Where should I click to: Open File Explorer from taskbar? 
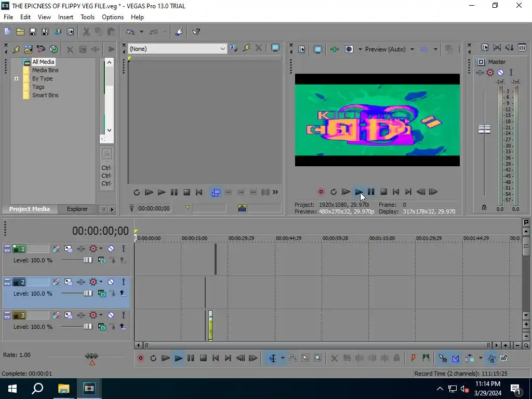click(x=63, y=389)
